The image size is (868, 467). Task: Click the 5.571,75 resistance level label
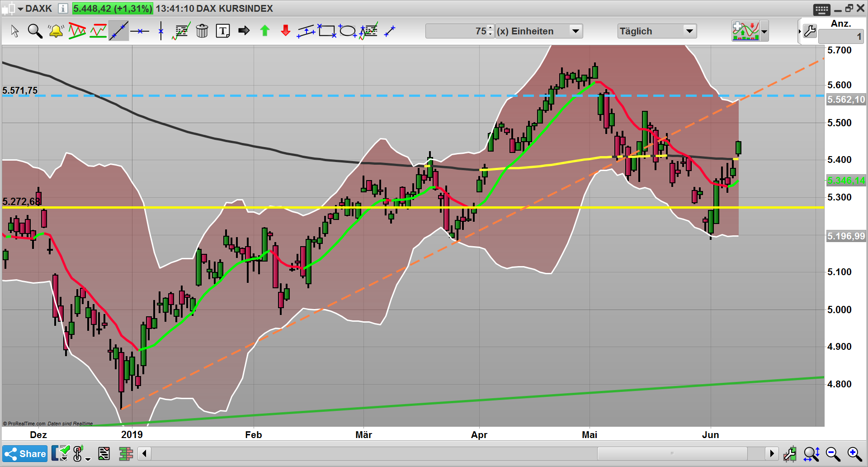pos(20,91)
